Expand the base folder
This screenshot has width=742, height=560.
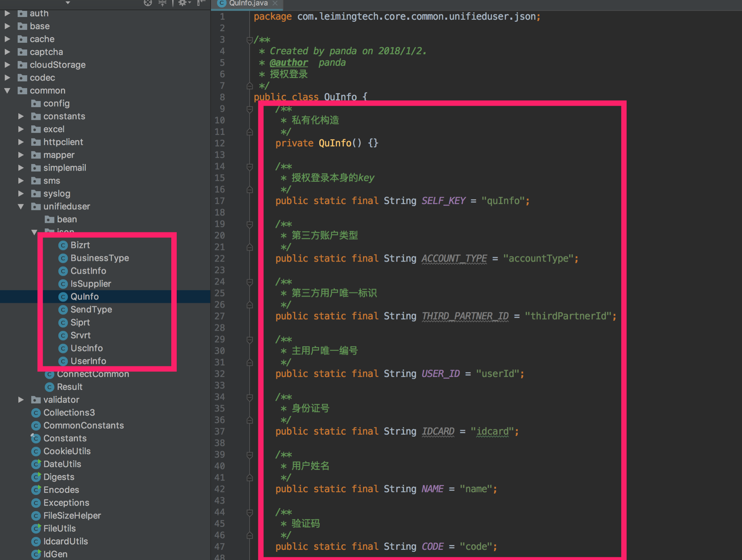(7, 26)
